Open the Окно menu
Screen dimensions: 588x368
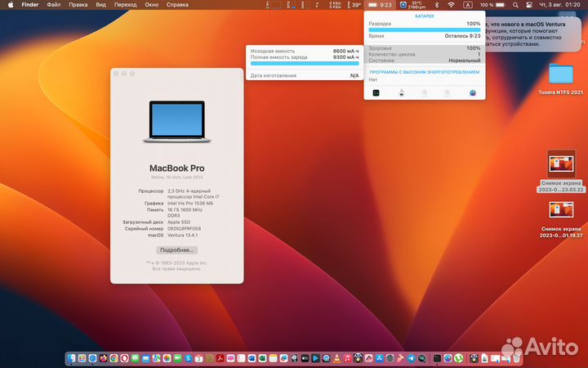152,5
